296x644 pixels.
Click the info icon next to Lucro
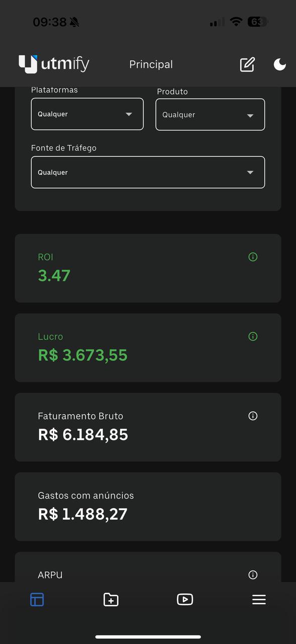click(252, 336)
